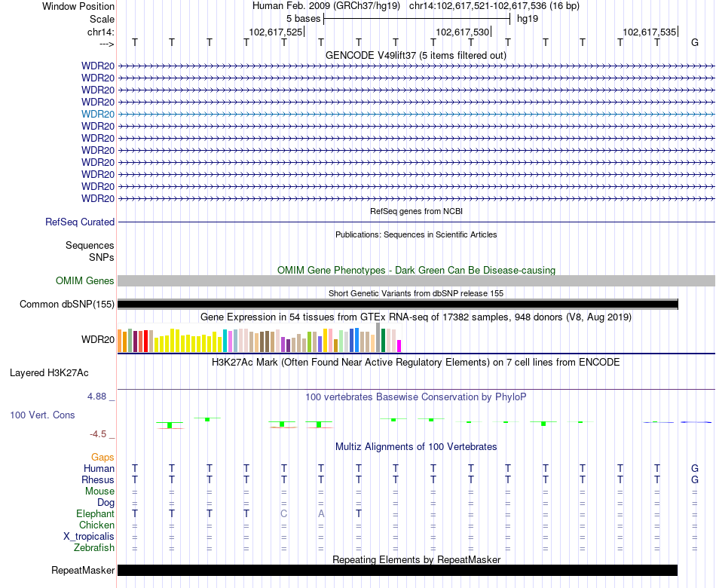Click the -4.5 lower scale value
The height and width of the screenshot is (588, 716).
(98, 434)
